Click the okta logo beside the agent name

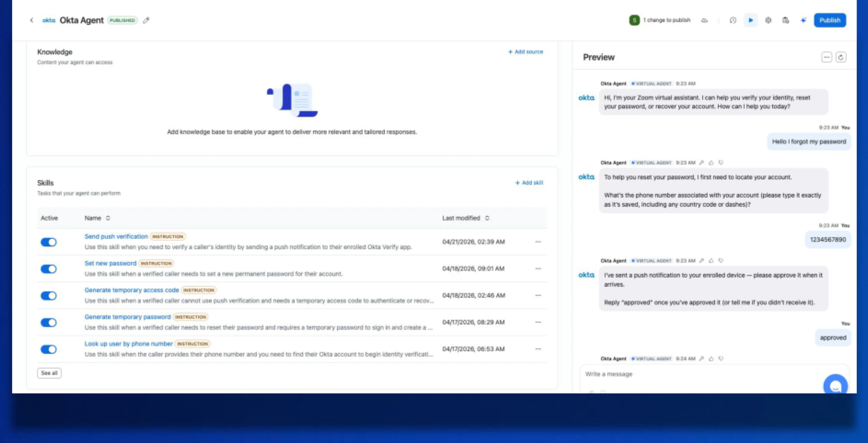point(49,20)
